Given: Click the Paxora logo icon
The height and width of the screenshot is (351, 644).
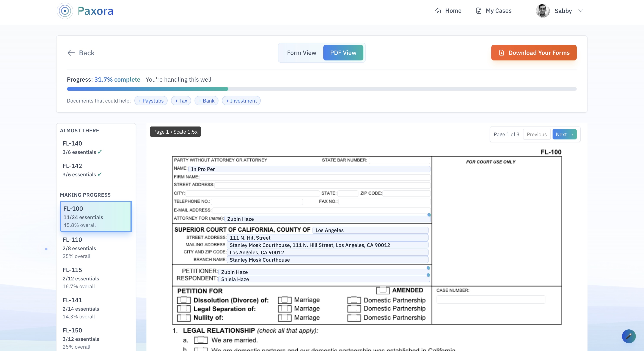Looking at the screenshot, I should click(x=65, y=11).
